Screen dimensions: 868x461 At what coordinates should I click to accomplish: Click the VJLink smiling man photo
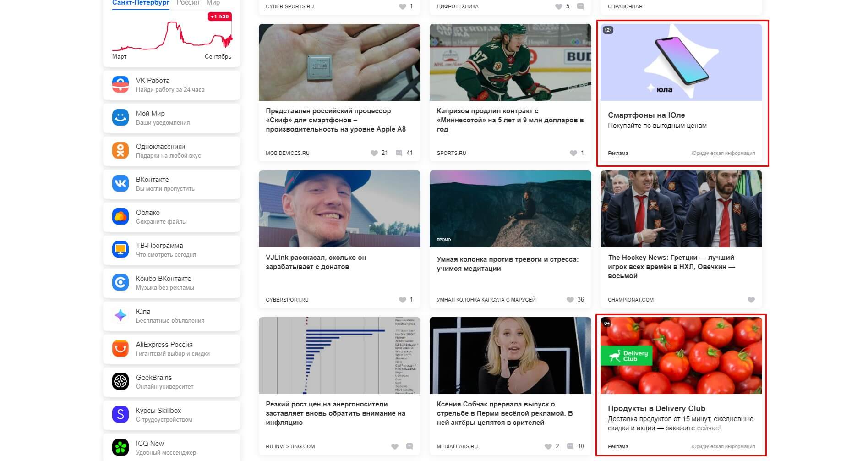click(339, 209)
